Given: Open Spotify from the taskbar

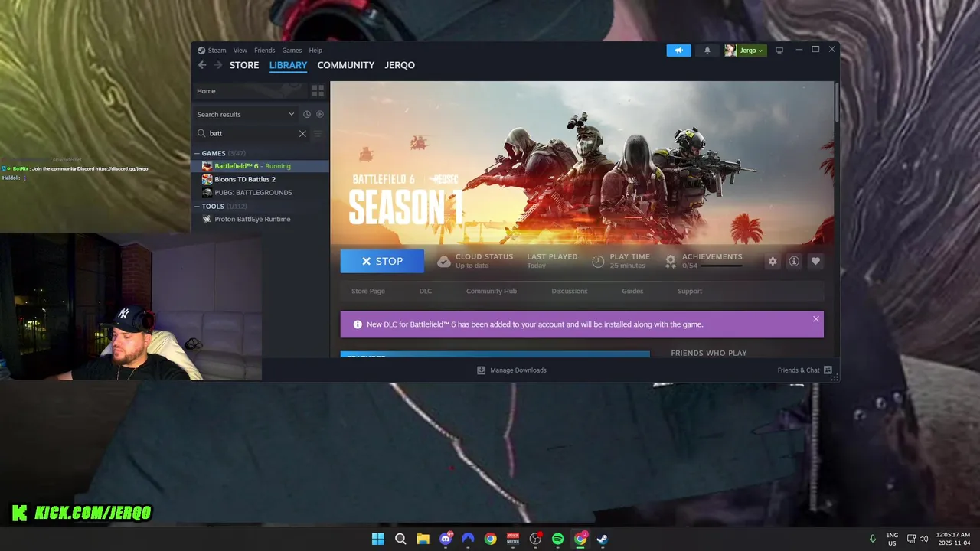Looking at the screenshot, I should pyautogui.click(x=557, y=539).
